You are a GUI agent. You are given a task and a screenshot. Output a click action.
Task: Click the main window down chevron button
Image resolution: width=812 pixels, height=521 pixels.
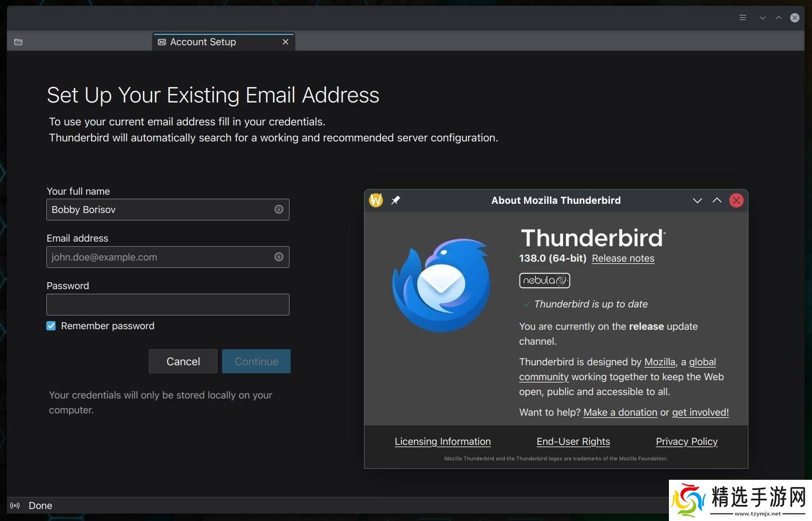[762, 18]
